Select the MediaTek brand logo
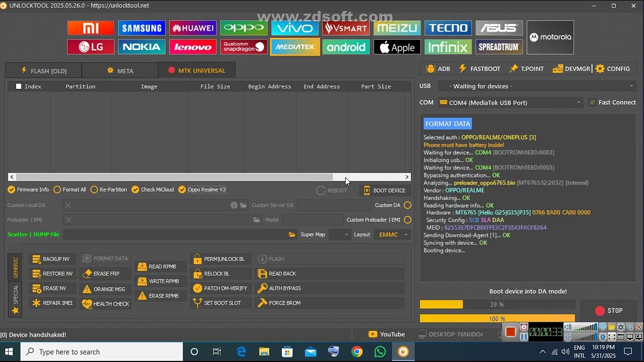The image size is (644, 362). pyautogui.click(x=295, y=47)
